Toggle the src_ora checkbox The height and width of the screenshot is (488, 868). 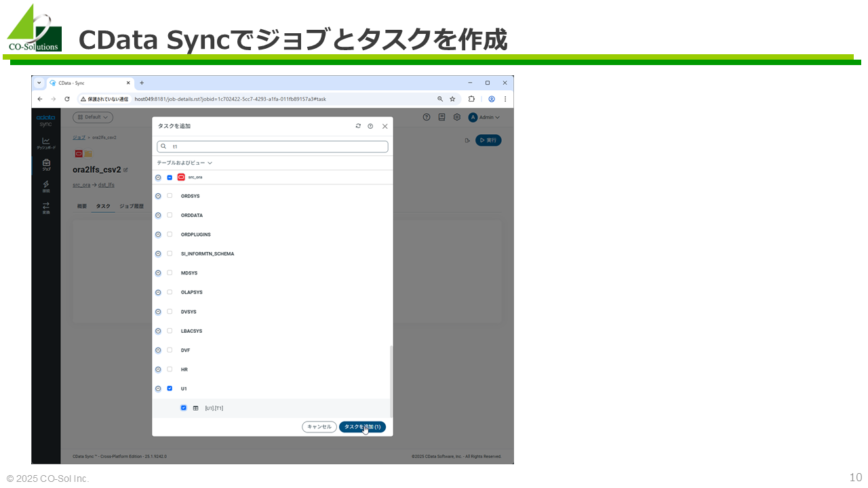pyautogui.click(x=170, y=177)
